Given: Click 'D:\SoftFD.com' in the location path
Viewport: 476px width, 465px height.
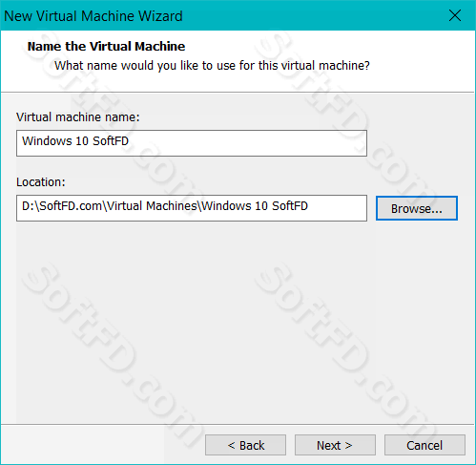Looking at the screenshot, I should [x=62, y=206].
